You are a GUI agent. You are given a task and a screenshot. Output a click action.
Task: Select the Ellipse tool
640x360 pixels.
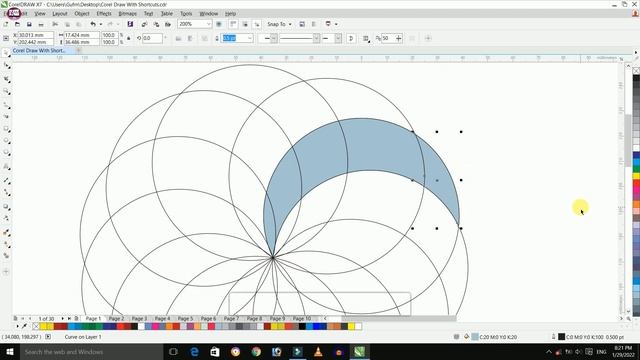(x=6, y=141)
